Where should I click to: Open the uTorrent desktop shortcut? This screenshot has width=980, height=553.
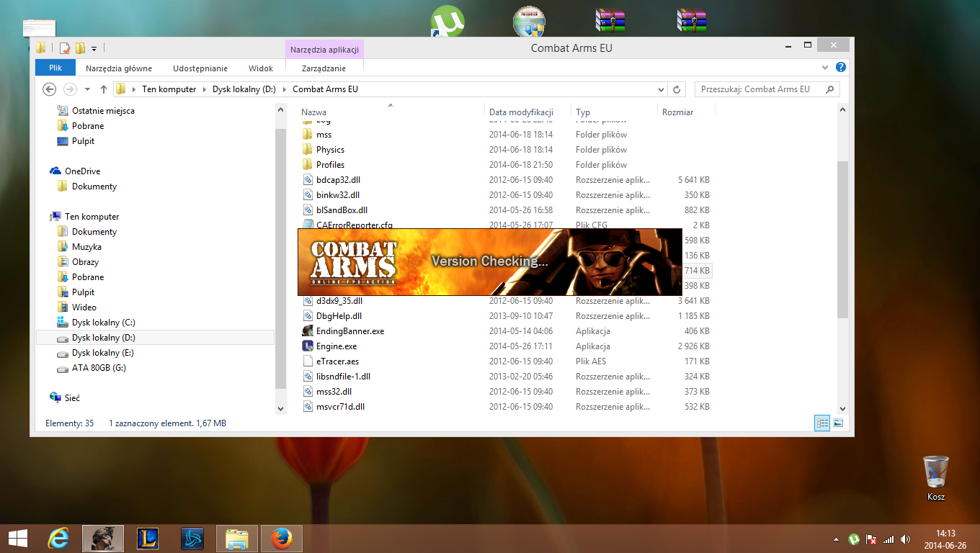coord(448,20)
